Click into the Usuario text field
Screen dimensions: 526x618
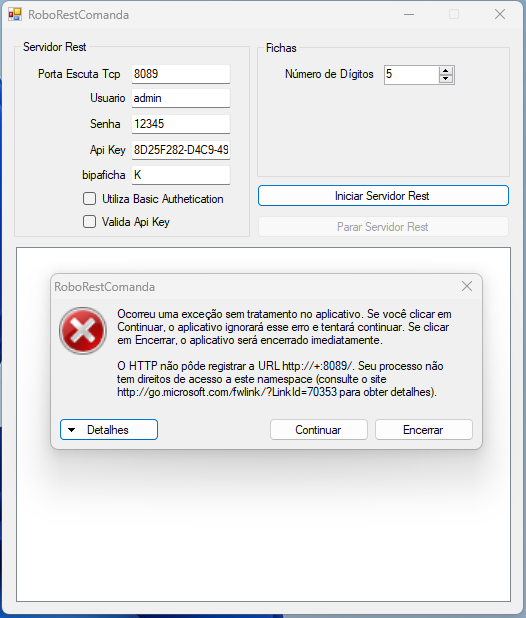(x=181, y=98)
